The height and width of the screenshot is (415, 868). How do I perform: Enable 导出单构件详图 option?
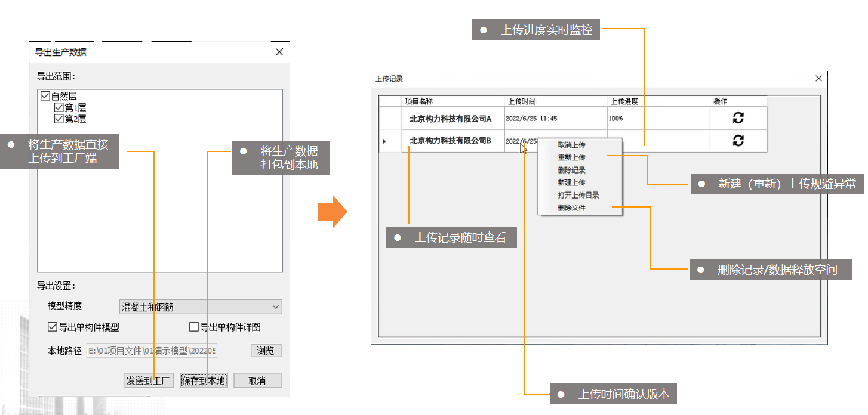pos(193,327)
